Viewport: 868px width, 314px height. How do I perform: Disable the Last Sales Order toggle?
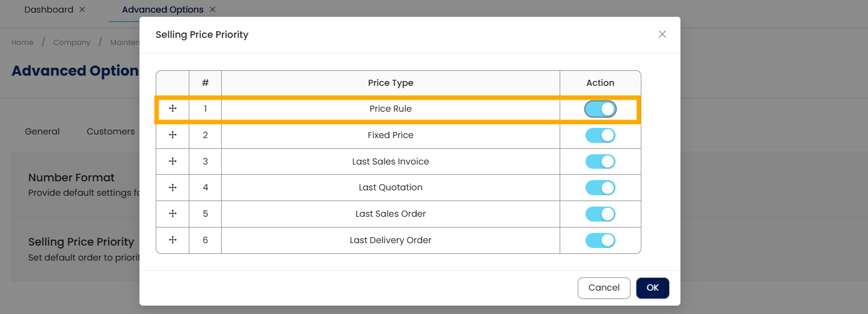tap(600, 214)
